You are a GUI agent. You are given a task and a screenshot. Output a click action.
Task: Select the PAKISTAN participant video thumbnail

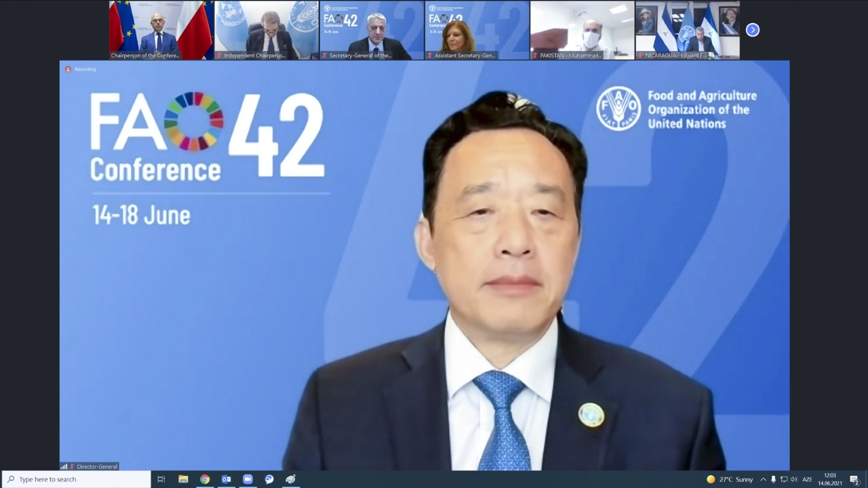tap(582, 30)
